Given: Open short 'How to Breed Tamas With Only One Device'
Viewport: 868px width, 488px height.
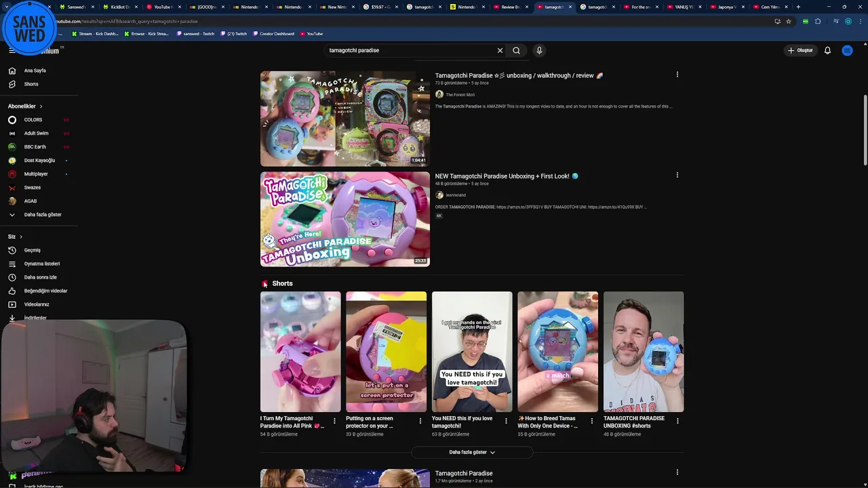Looking at the screenshot, I should pyautogui.click(x=557, y=352).
